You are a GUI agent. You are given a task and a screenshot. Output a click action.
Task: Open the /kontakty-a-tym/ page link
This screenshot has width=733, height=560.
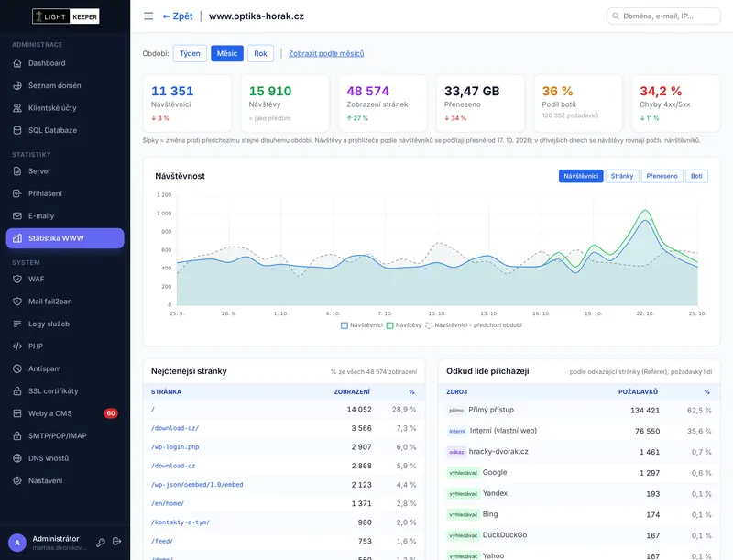pyautogui.click(x=181, y=522)
